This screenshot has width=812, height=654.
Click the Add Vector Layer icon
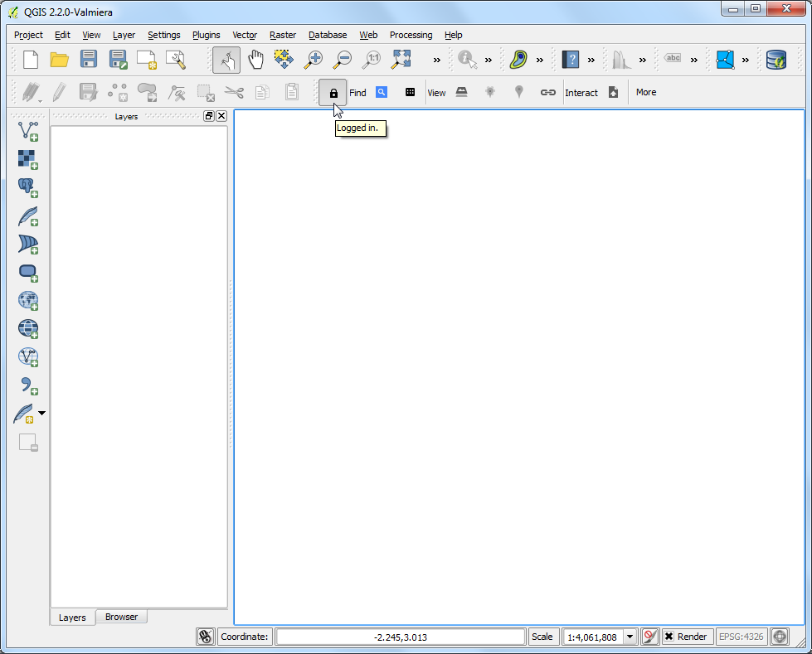(x=28, y=130)
